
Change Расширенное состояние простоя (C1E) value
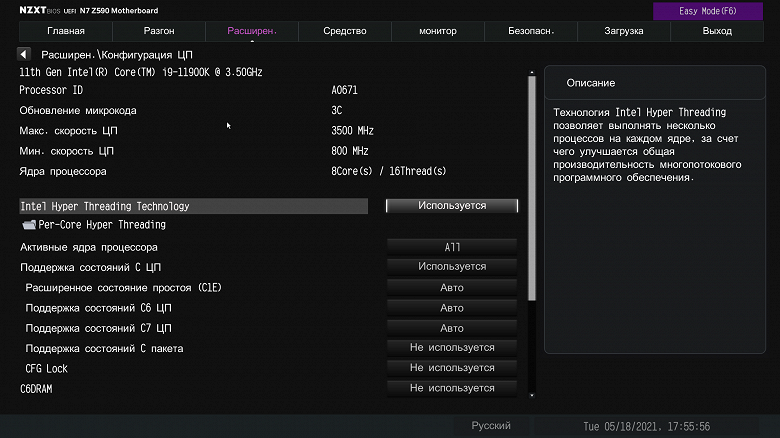tap(452, 287)
